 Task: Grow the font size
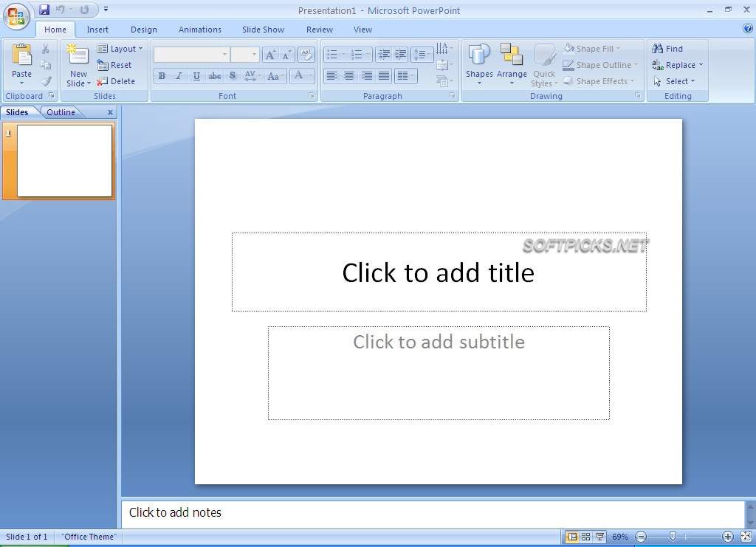point(270,55)
